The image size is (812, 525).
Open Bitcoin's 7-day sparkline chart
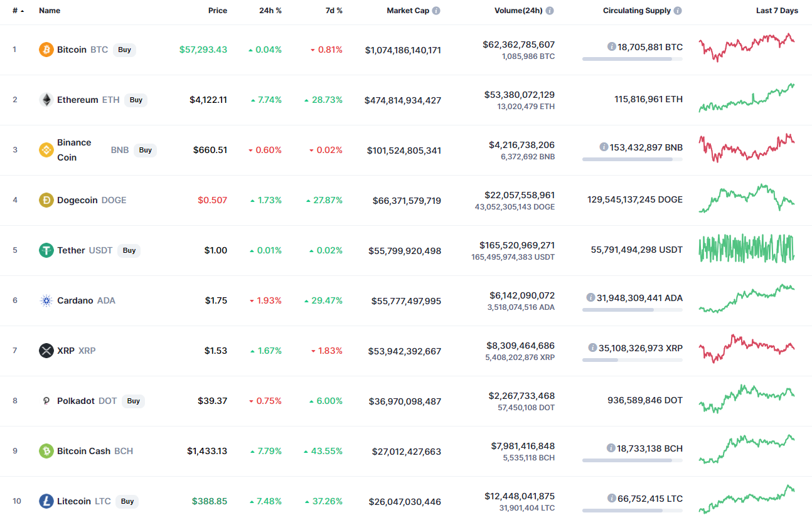[x=747, y=48]
